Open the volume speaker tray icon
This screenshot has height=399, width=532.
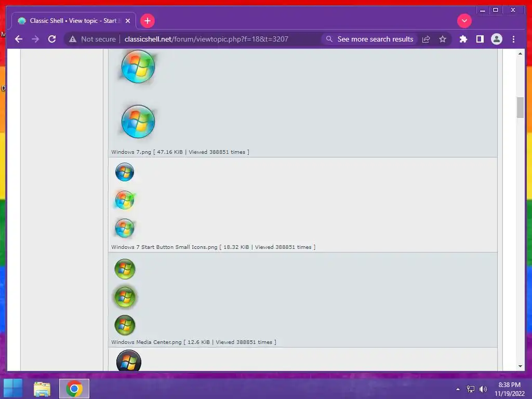483,389
